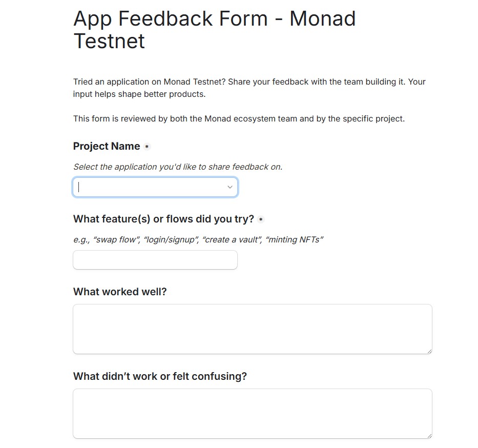Click the 'Select the application' helper text

(178, 167)
